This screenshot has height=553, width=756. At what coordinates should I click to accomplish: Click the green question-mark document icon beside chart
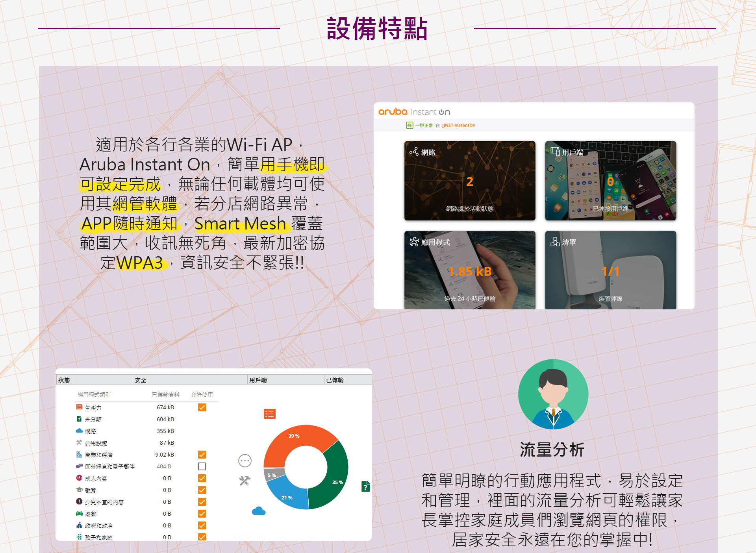pos(365,486)
